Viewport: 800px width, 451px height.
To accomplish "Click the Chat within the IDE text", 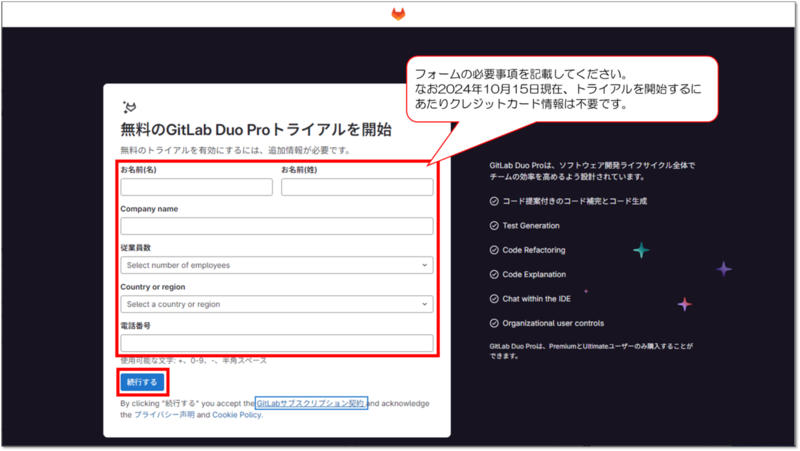I will point(537,299).
